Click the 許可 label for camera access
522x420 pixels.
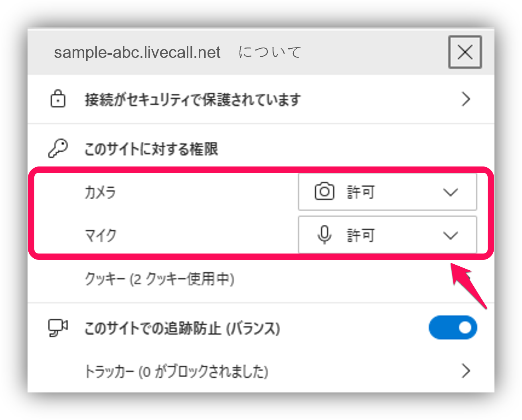click(x=361, y=192)
